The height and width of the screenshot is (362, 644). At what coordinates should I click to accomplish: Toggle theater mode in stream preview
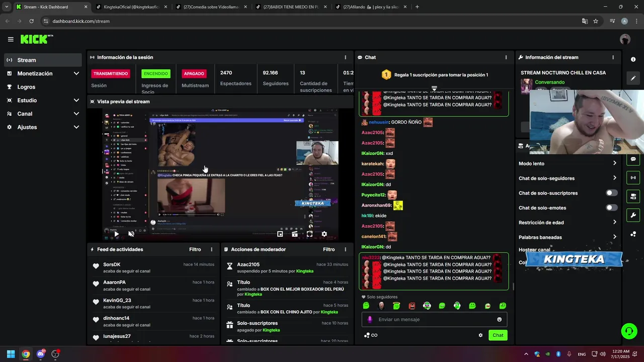pyautogui.click(x=295, y=234)
